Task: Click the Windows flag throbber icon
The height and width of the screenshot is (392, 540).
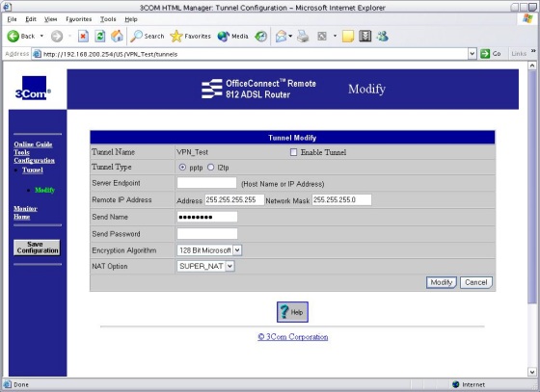Action: pyautogui.click(x=528, y=18)
